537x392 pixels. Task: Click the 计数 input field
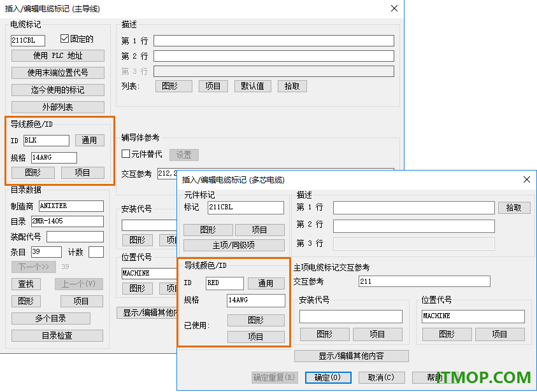pyautogui.click(x=96, y=252)
